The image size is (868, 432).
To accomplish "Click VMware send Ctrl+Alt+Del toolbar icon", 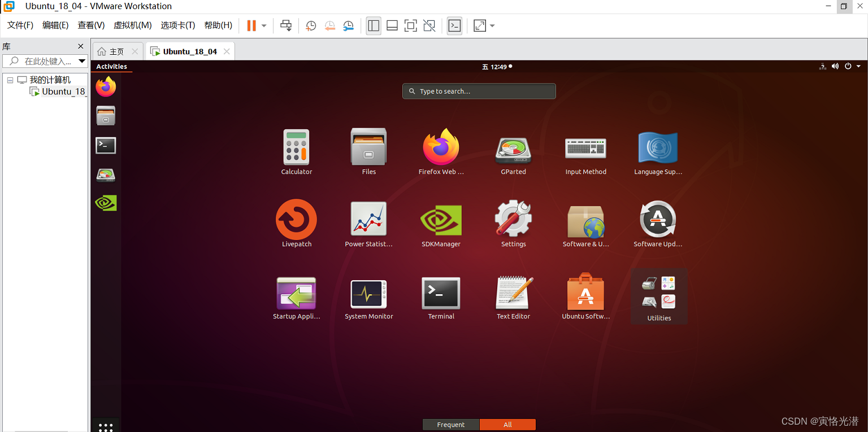I will point(287,25).
